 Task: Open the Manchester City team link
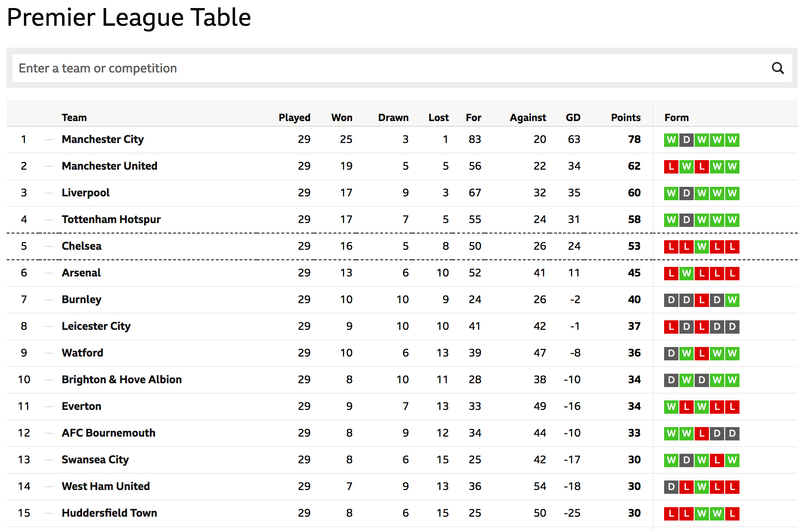tap(103, 139)
